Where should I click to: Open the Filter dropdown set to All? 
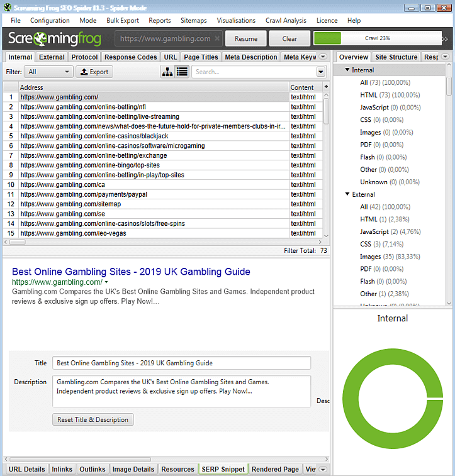point(48,72)
